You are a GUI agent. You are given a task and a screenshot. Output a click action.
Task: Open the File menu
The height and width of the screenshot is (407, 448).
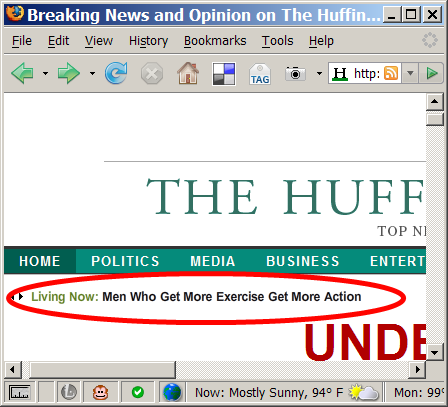pos(22,41)
